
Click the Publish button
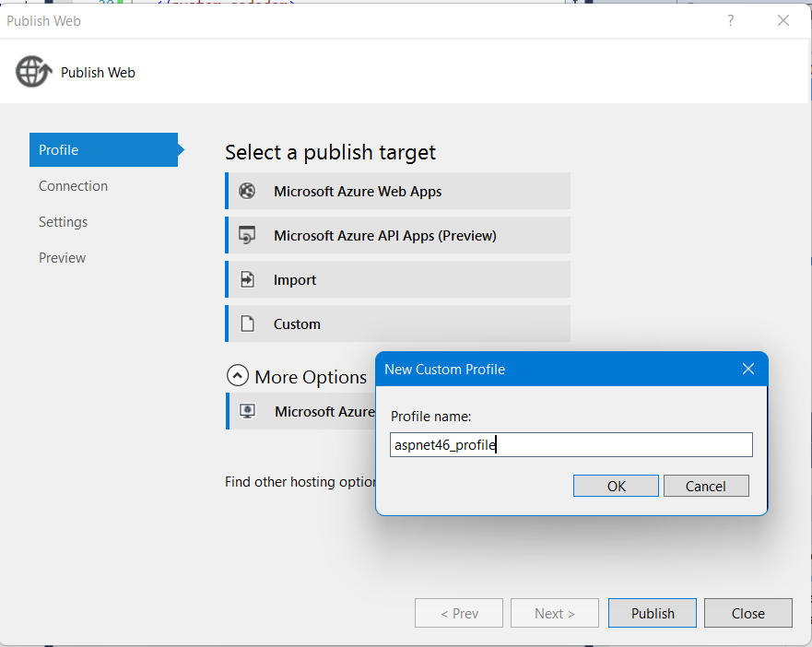point(653,613)
